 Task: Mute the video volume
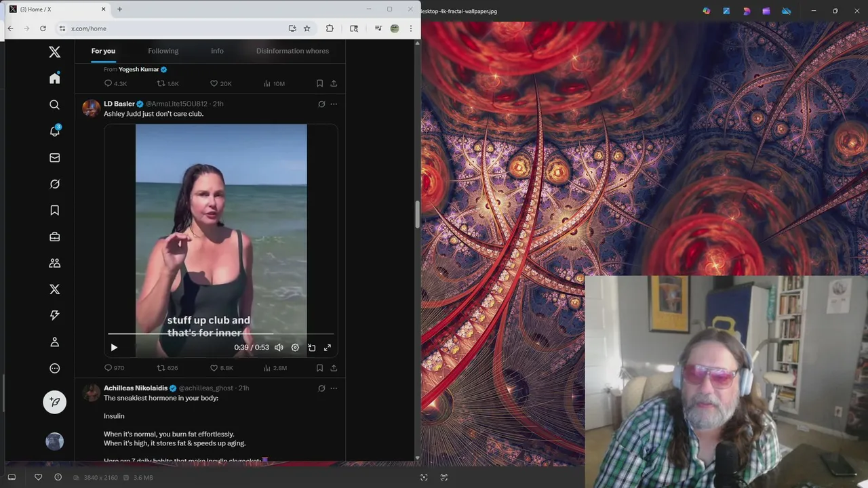click(x=279, y=348)
